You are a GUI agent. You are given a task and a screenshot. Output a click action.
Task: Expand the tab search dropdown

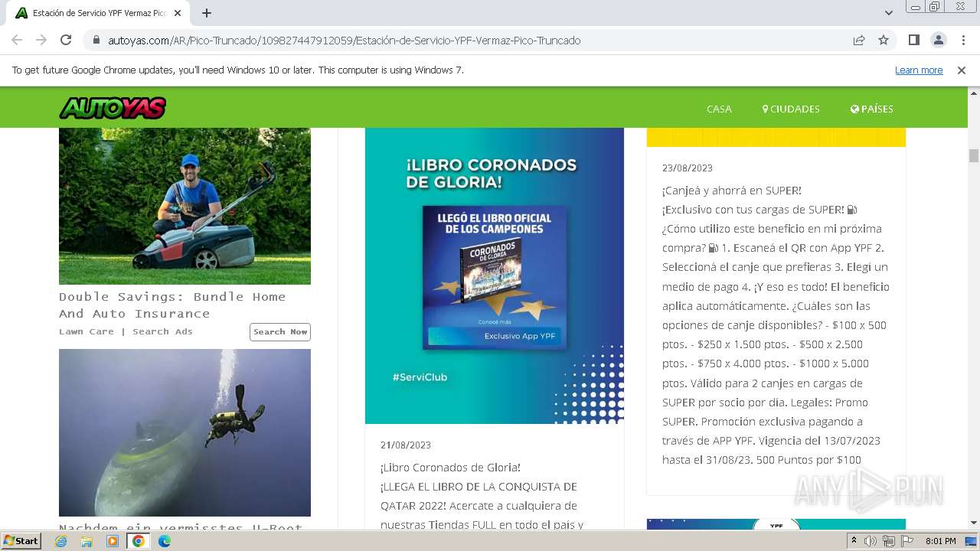tap(889, 13)
